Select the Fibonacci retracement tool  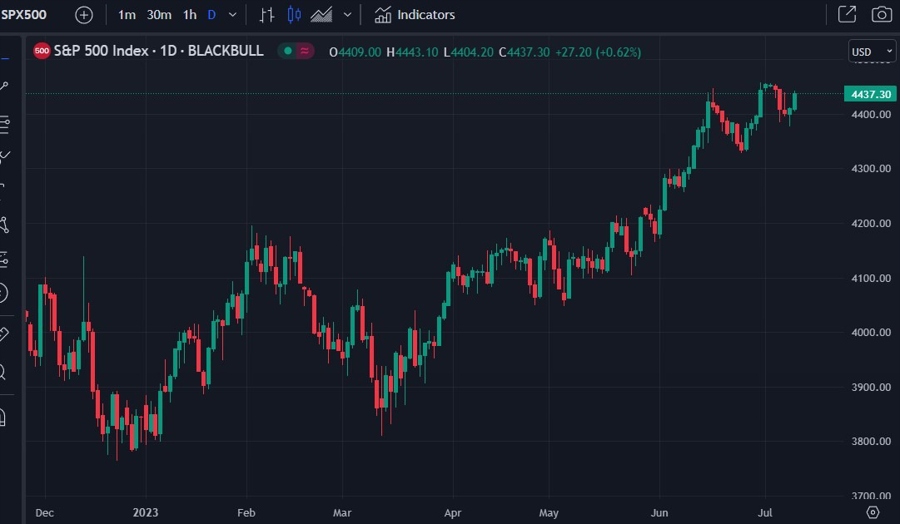coord(5,125)
